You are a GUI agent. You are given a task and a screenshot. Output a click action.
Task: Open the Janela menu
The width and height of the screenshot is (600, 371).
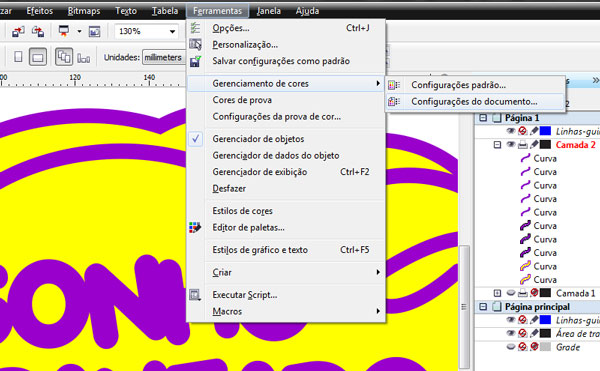coord(269,11)
